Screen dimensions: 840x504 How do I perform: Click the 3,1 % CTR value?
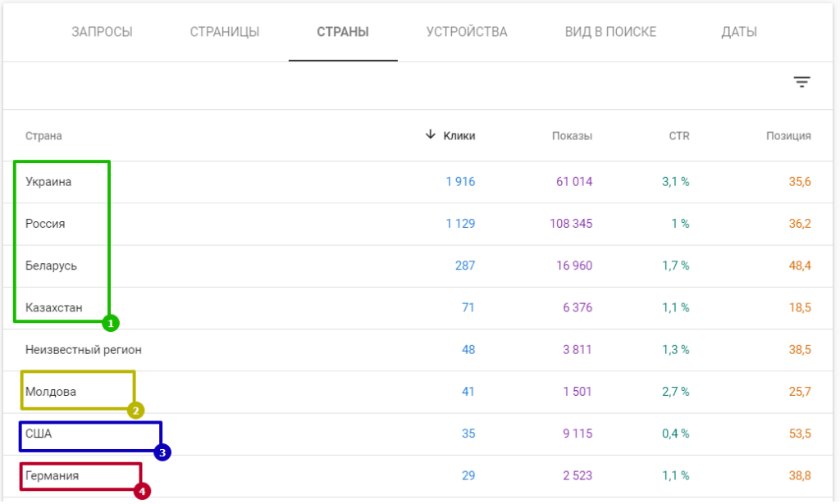click(676, 182)
